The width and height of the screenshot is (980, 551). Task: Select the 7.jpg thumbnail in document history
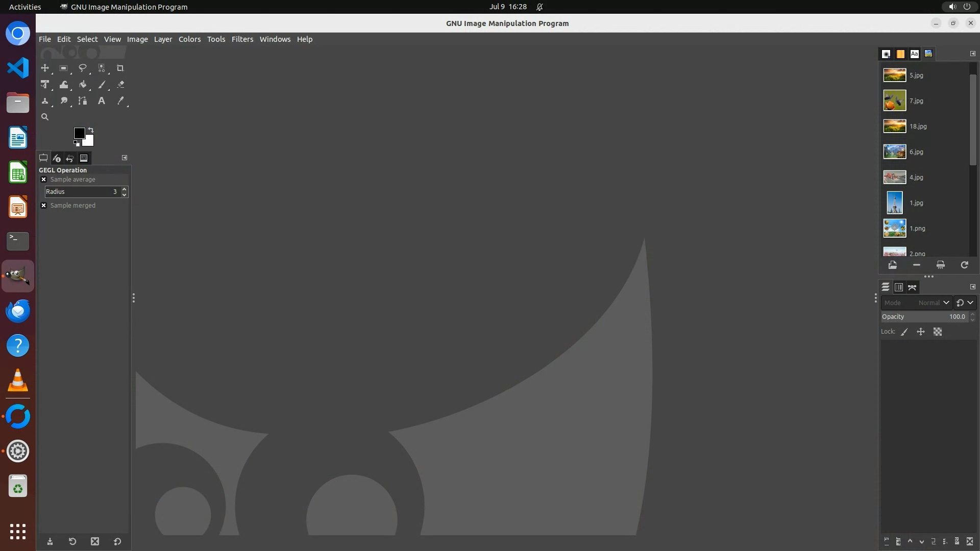point(895,101)
